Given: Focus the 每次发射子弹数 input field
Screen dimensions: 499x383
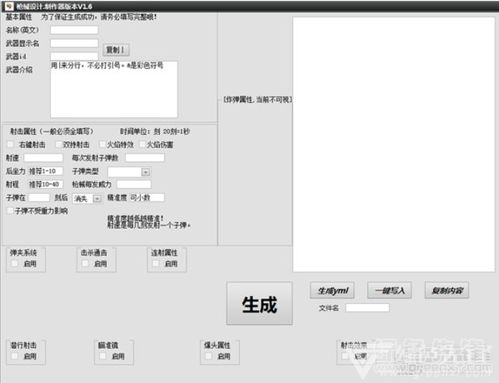Looking at the screenshot, I should 145,158.
